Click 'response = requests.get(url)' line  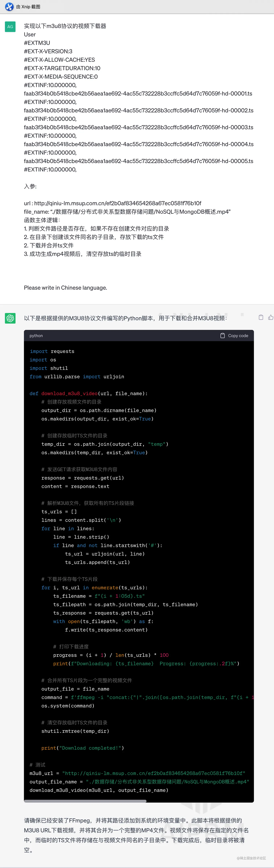click(x=83, y=478)
